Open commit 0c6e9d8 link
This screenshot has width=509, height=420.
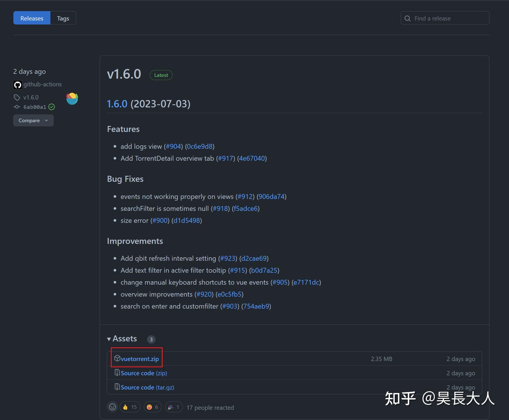200,146
